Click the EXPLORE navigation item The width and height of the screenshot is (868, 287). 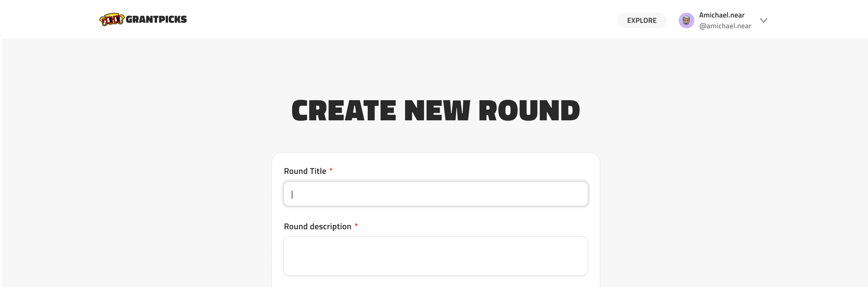pos(642,20)
